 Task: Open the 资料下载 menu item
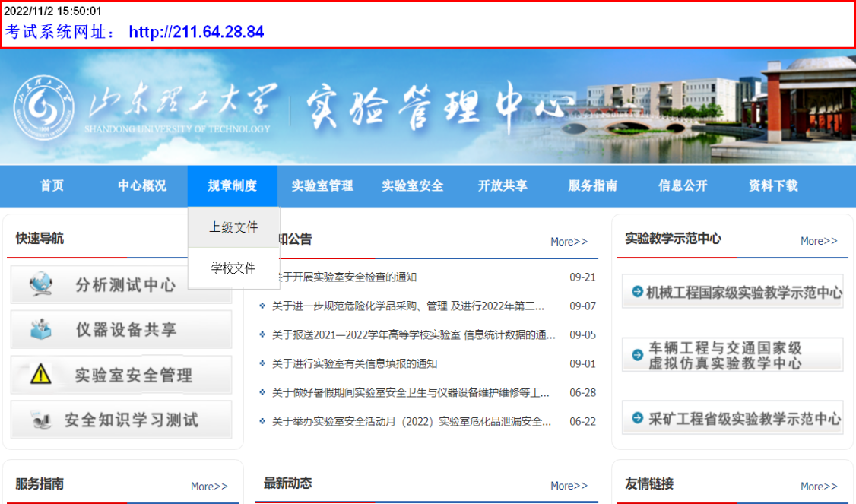[x=773, y=185]
